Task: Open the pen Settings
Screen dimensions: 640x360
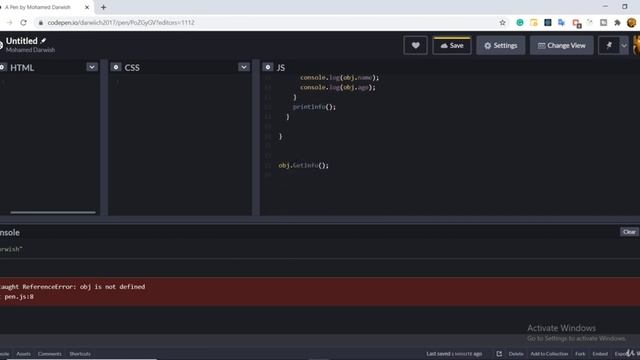Action: tap(500, 45)
